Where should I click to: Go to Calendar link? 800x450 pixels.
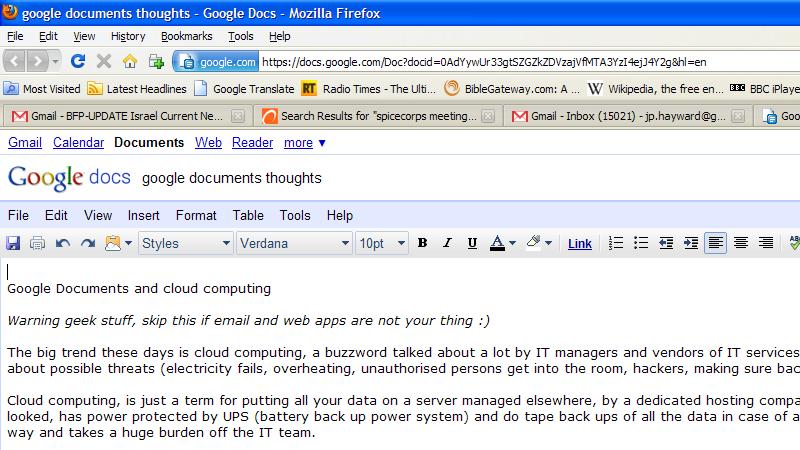point(78,143)
